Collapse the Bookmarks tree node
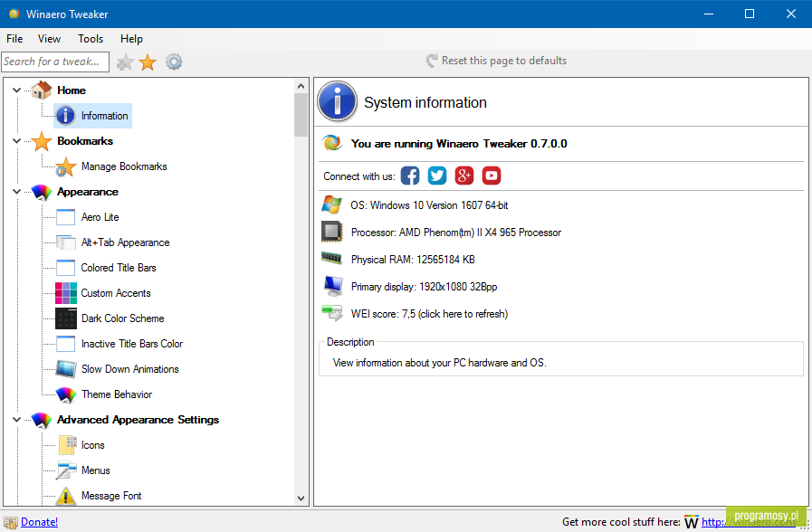Image resolution: width=812 pixels, height=532 pixels. point(16,141)
